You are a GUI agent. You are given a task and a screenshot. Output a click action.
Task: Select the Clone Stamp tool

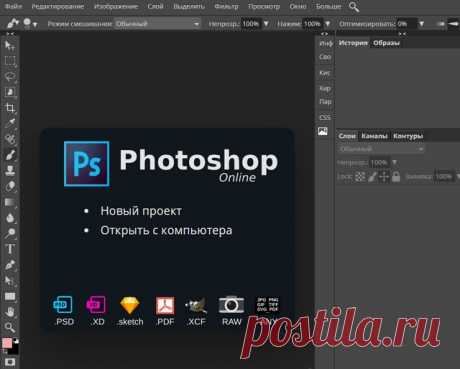10,170
